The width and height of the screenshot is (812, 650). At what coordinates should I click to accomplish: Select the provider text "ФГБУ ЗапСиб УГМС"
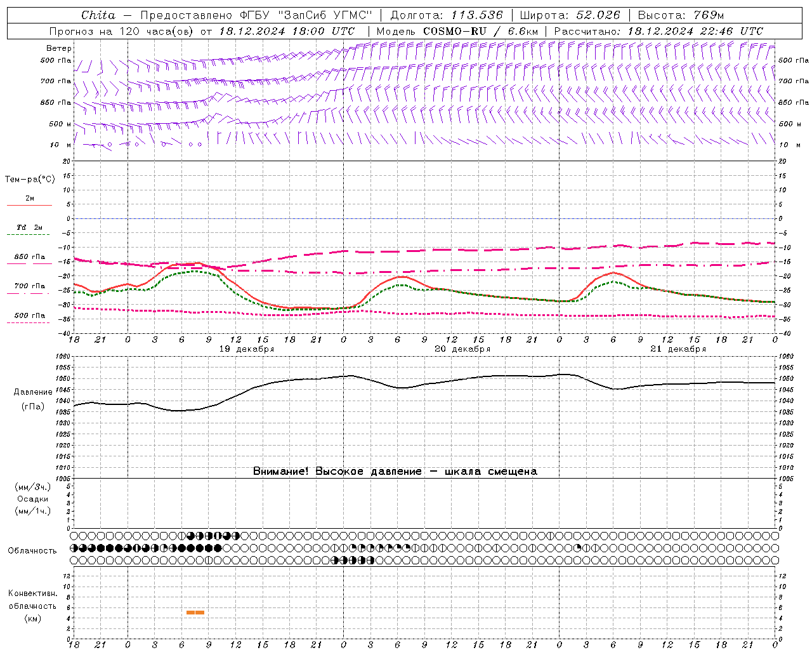click(x=306, y=15)
